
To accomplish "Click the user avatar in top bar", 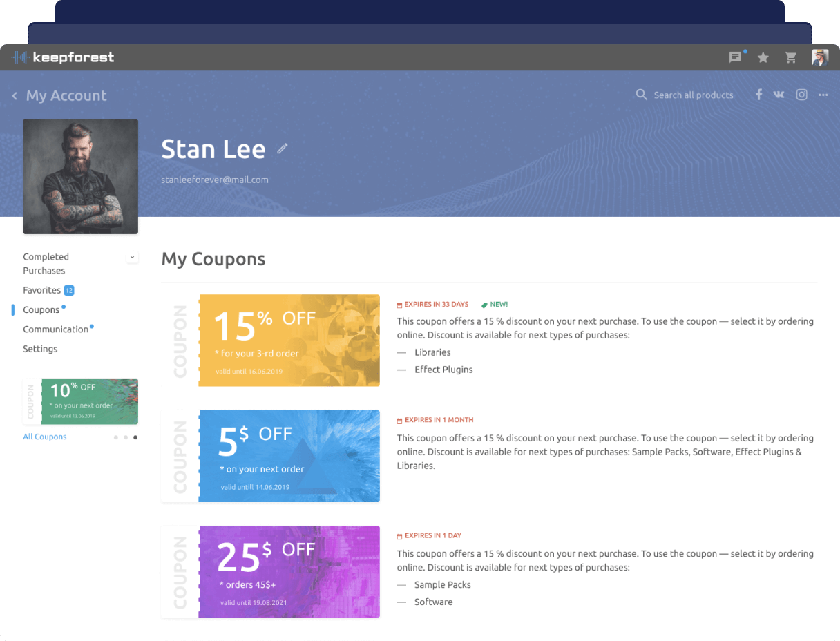I will pos(820,58).
